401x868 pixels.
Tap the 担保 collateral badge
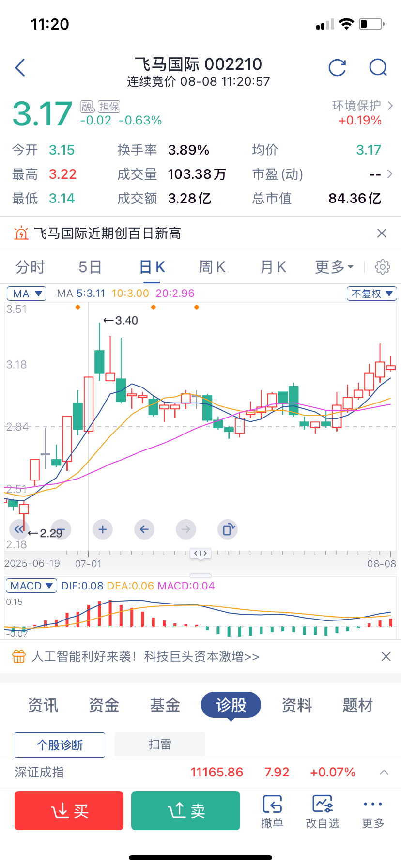(x=109, y=107)
